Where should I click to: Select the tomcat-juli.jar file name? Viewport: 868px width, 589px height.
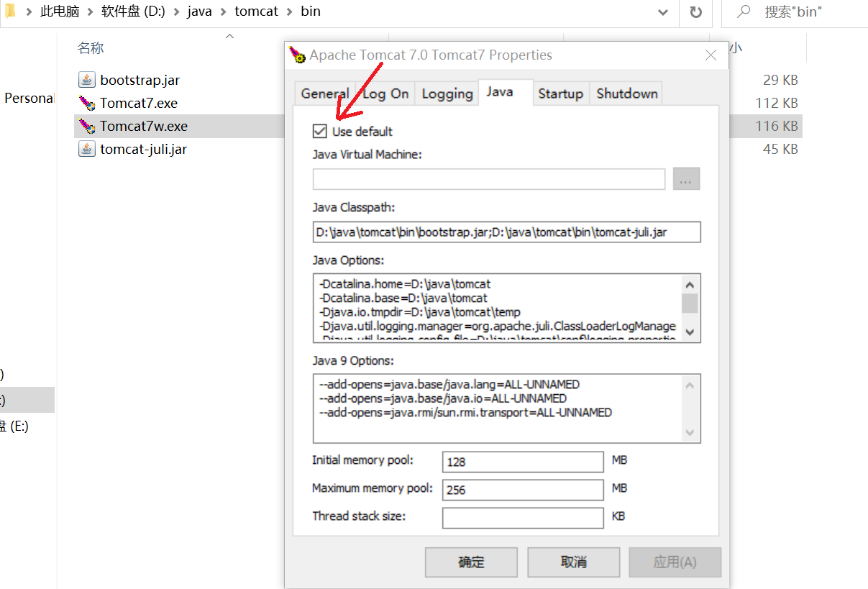(x=144, y=149)
